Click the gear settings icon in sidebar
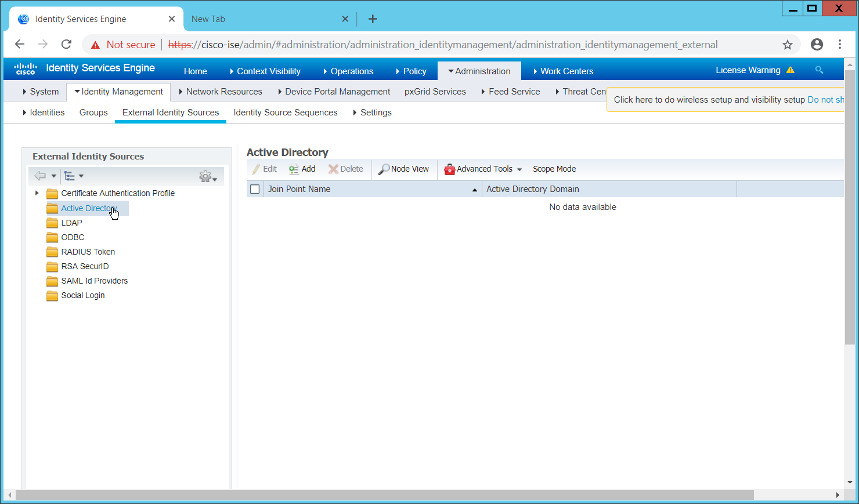Image resolution: width=859 pixels, height=504 pixels. coord(205,176)
